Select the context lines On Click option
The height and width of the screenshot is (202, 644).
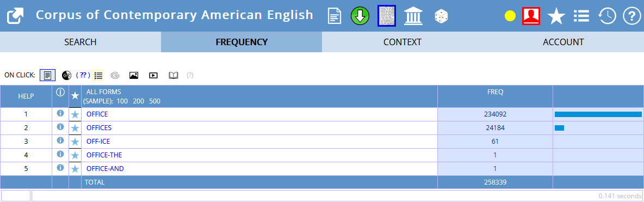48,75
